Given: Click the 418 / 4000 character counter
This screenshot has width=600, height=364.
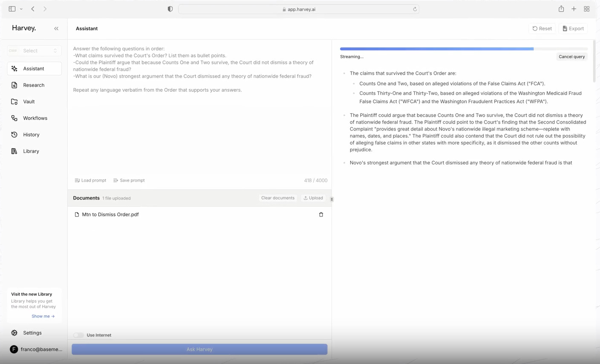Looking at the screenshot, I should tap(316, 180).
